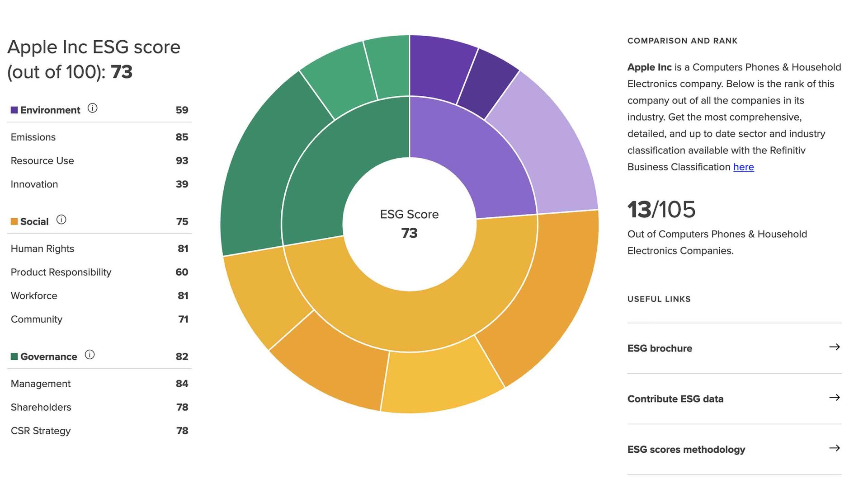Select the orange Social legend square
This screenshot has width=868, height=488.
pos(13,221)
